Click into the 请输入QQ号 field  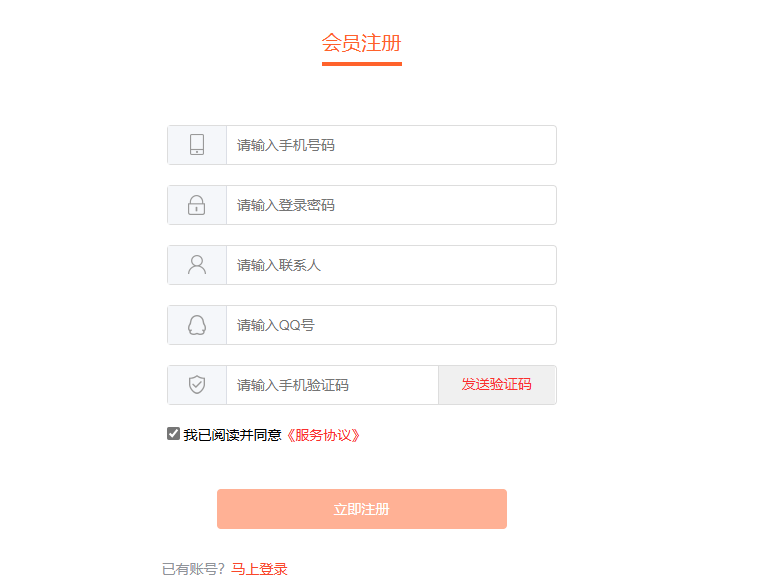(390, 325)
